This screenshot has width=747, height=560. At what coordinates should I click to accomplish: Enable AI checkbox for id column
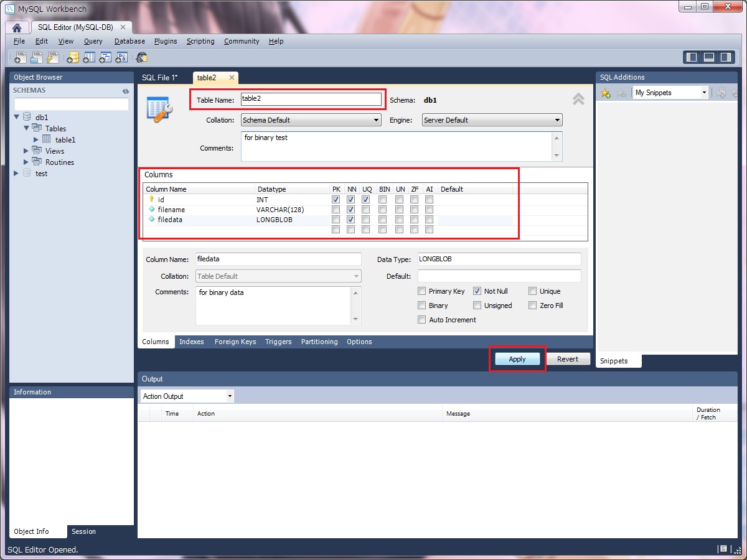430,200
